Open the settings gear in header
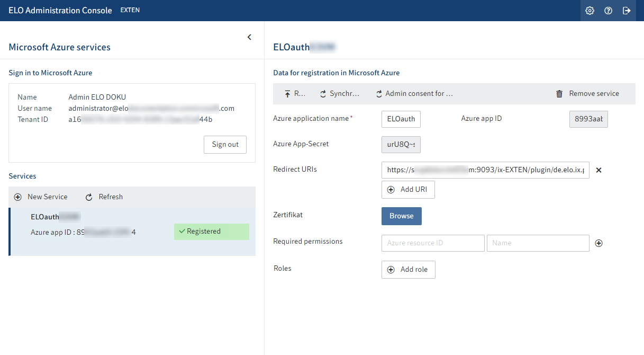This screenshot has width=644, height=355. click(589, 11)
